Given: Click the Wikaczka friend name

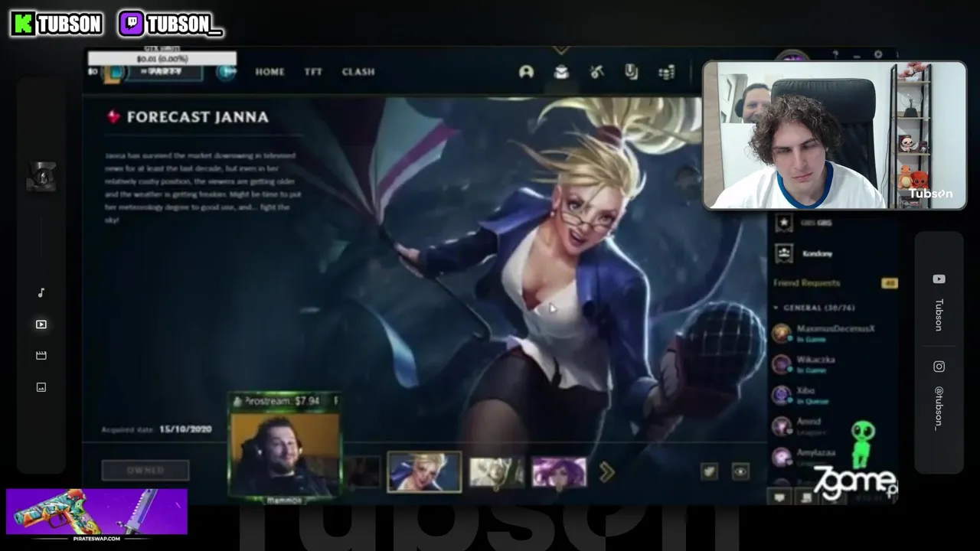Looking at the screenshot, I should pyautogui.click(x=815, y=359).
